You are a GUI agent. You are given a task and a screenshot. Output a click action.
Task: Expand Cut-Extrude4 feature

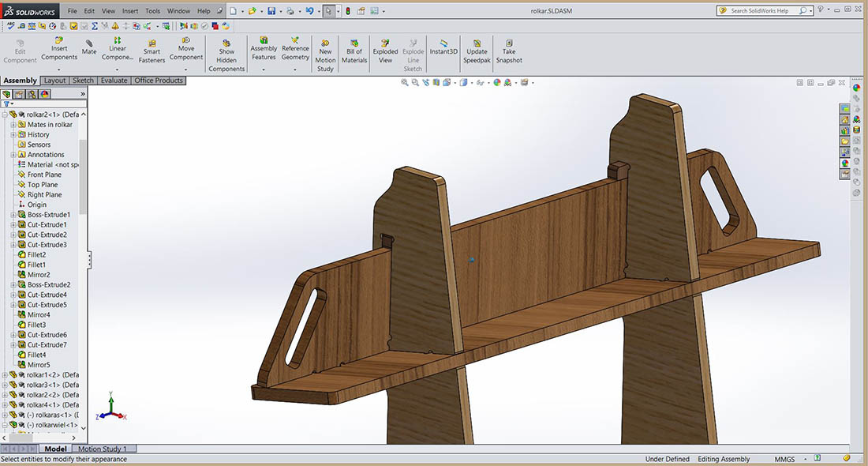tap(13, 295)
